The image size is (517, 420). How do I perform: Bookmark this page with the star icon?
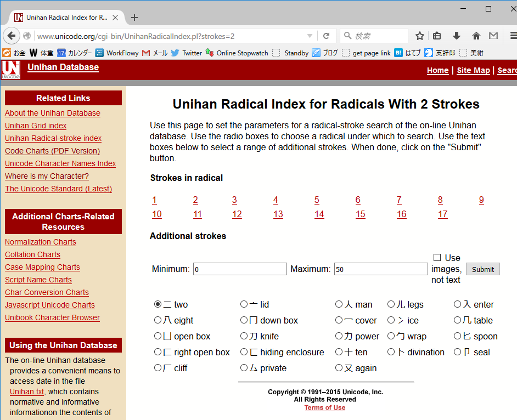click(419, 36)
